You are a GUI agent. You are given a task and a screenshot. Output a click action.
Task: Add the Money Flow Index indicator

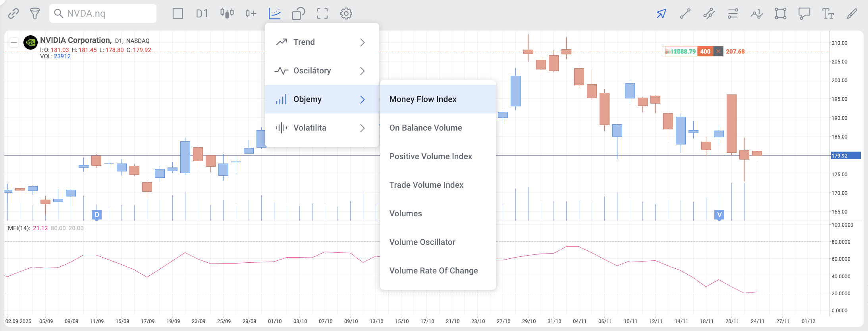438,99
